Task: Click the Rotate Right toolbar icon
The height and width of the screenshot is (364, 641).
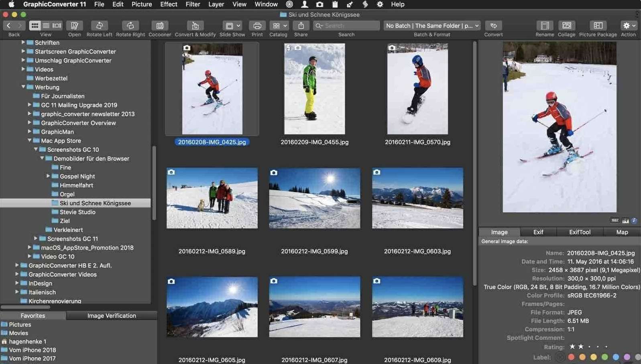Action: [x=130, y=26]
